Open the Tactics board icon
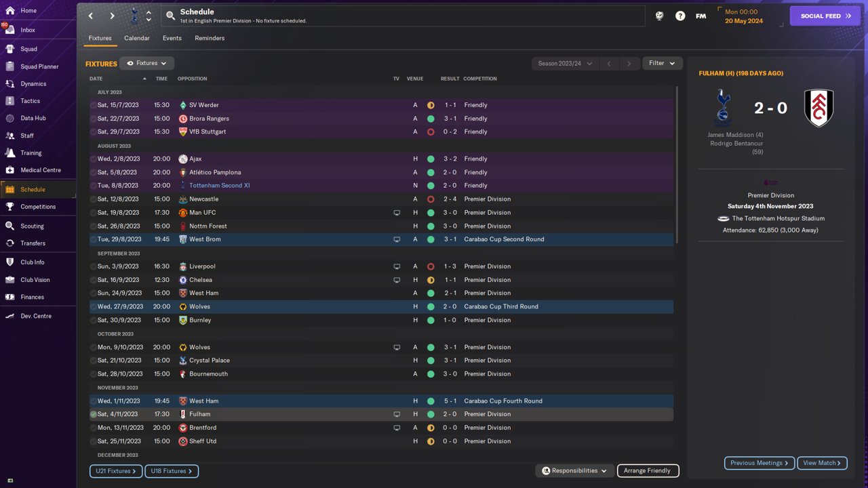 [x=10, y=101]
